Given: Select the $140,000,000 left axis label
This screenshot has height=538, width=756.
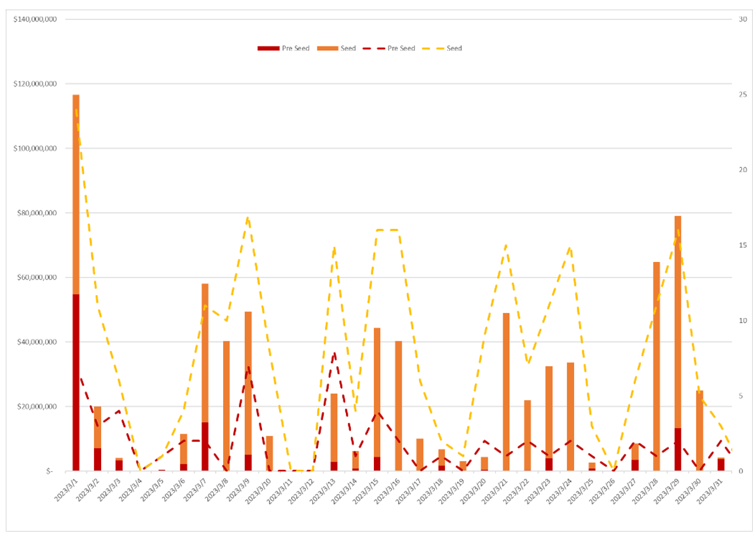Looking at the screenshot, I should (35, 19).
